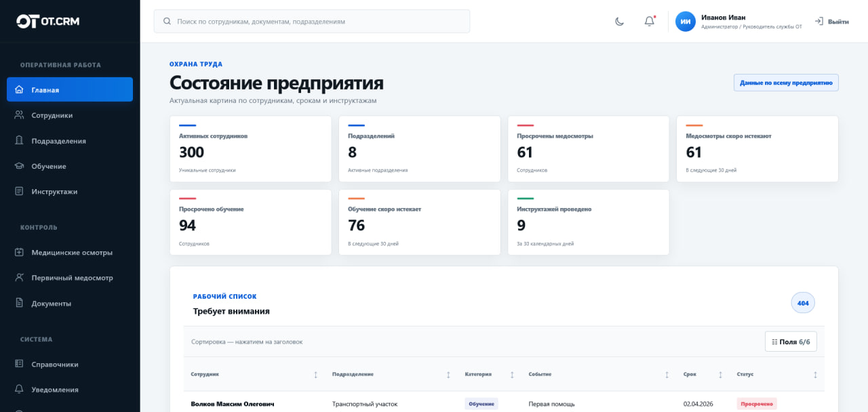This screenshot has width=868, height=412.
Task: Click the file icon beside Документы
Action: tap(19, 304)
